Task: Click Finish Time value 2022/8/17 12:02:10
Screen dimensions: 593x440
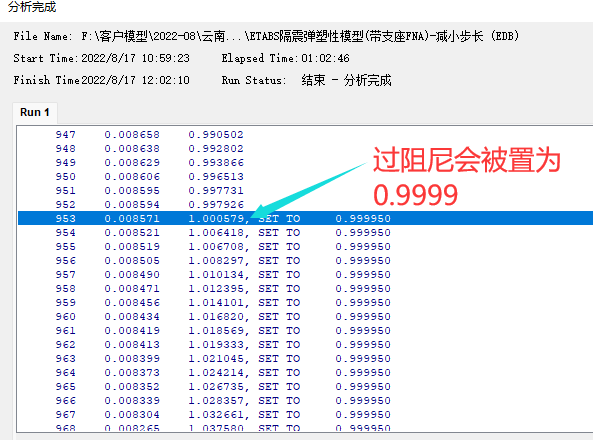Action: pos(135,80)
